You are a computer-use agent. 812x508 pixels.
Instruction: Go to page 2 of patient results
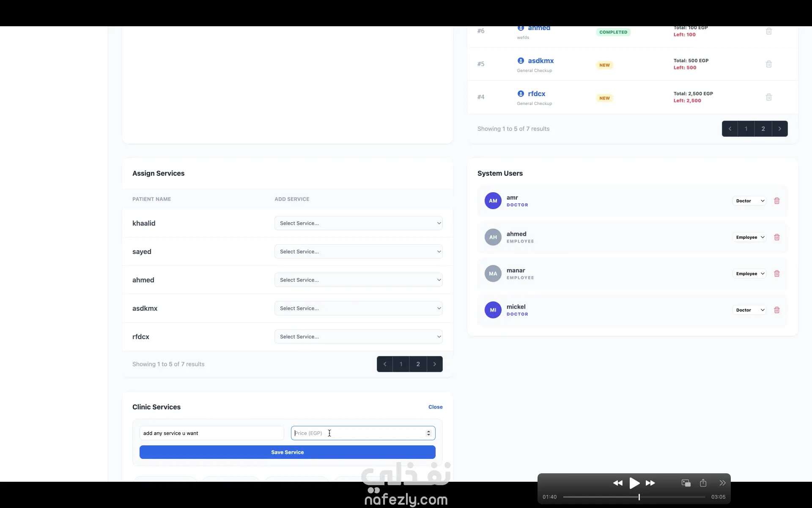763,129
